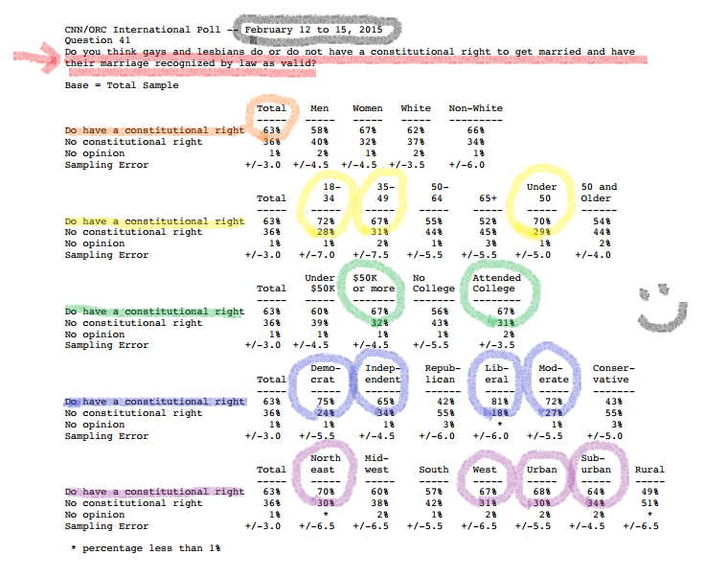Click the 66% value under Non-White
The image size is (728, 577).
pyautogui.click(x=475, y=130)
